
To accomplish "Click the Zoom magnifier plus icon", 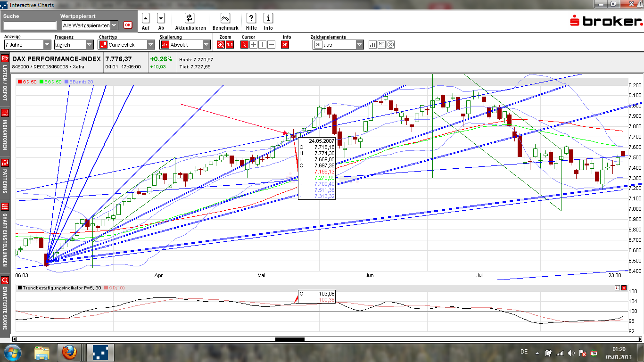I will coord(221,45).
